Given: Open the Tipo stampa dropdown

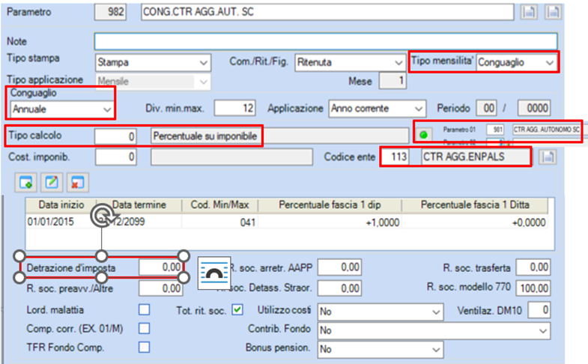Looking at the screenshot, I should 153,62.
